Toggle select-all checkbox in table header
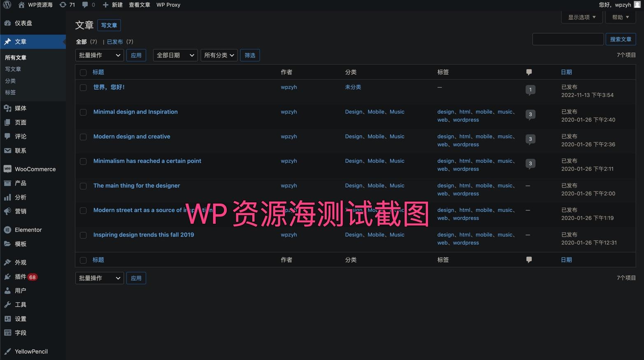Screen dimensions: 644x360 tap(83, 72)
